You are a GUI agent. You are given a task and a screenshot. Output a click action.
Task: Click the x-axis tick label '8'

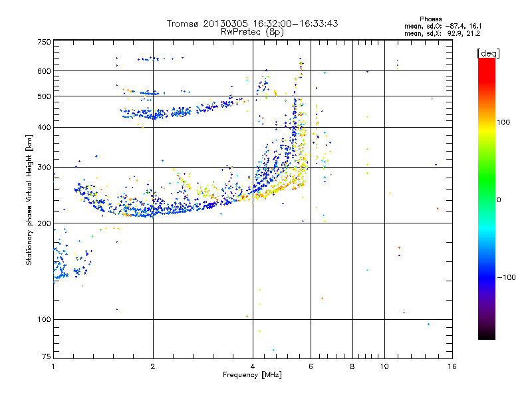352,366
